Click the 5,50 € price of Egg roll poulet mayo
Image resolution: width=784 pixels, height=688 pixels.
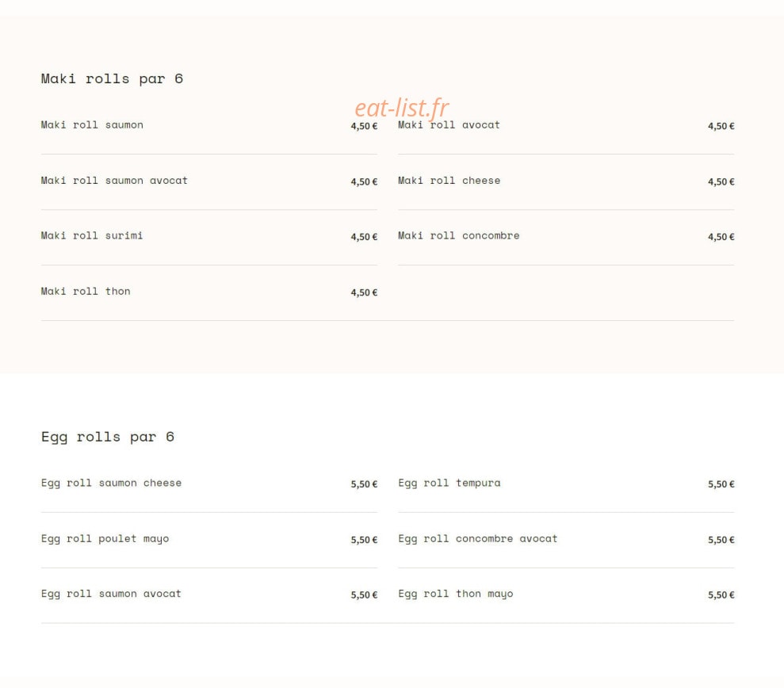pos(364,540)
